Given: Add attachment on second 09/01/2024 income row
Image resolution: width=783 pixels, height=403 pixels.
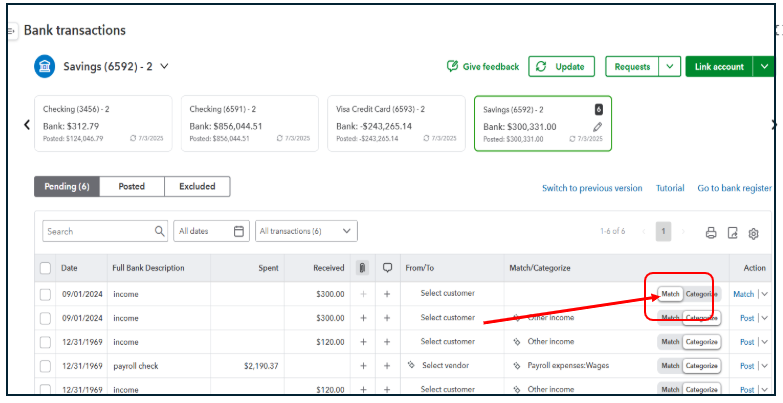Looking at the screenshot, I should point(363,318).
